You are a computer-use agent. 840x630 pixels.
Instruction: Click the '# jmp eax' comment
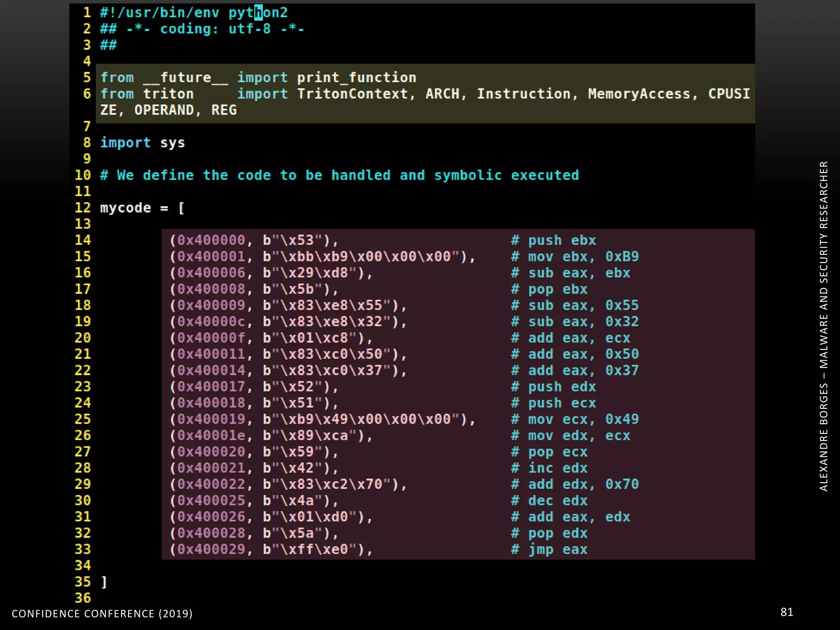[549, 550]
